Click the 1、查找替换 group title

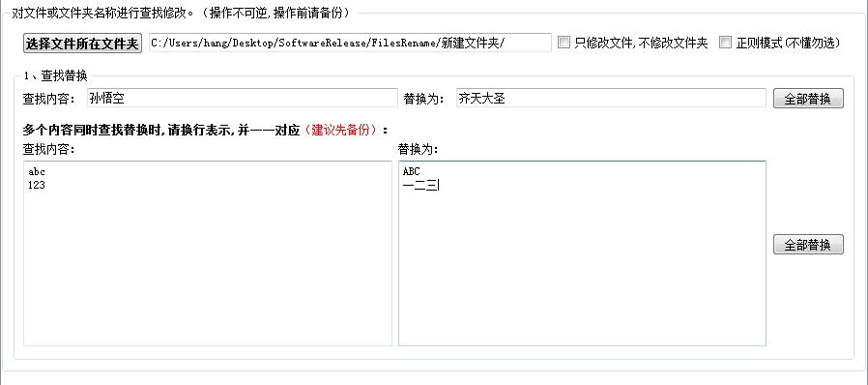click(55, 75)
